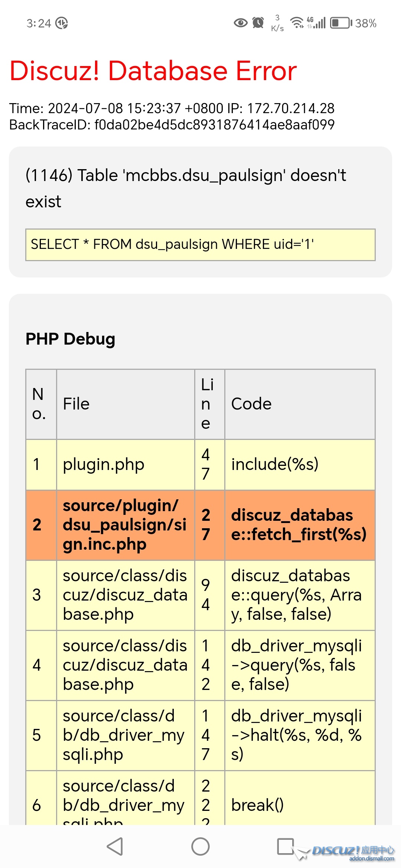Select the highlighted sign.inc.php file row
This screenshot has width=401, height=868.
[x=125, y=525]
